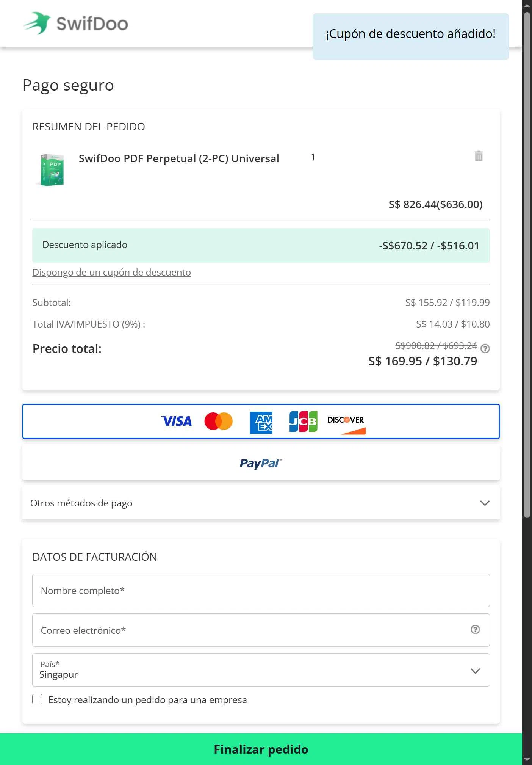Click the RESUMEN DEL PEDIDO heading
532x765 pixels.
click(89, 127)
